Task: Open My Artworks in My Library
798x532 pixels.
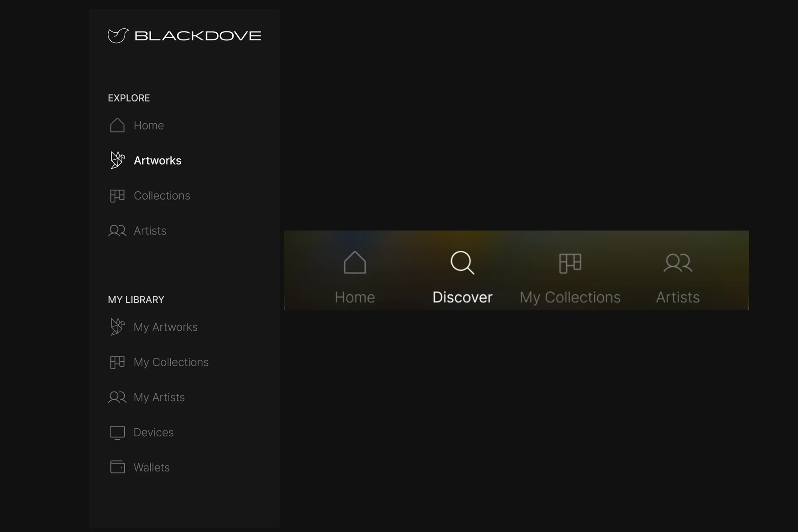Action: click(166, 327)
